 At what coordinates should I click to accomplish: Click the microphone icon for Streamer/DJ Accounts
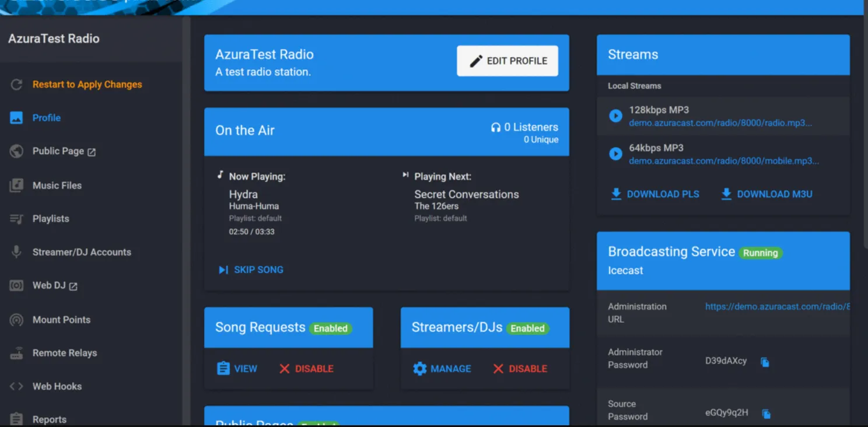click(16, 252)
